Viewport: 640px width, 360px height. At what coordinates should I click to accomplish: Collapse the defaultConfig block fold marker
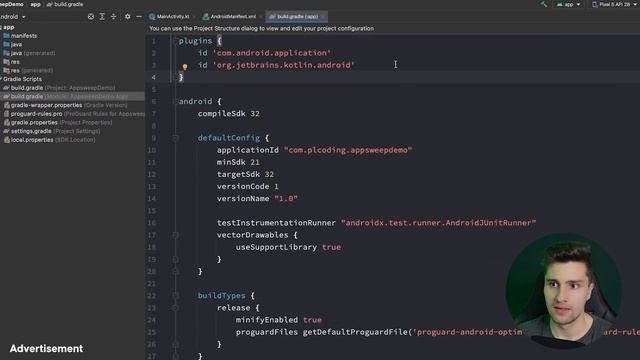tap(176, 138)
